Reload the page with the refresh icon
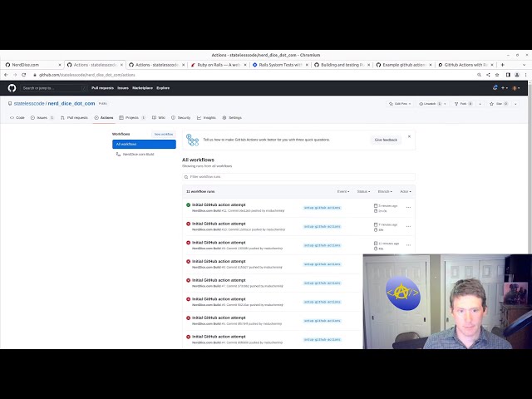Viewport: 532px width, 399px height. click(24, 75)
